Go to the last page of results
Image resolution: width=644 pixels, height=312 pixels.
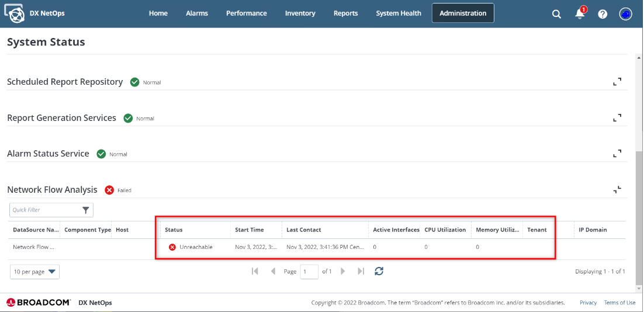pos(361,271)
